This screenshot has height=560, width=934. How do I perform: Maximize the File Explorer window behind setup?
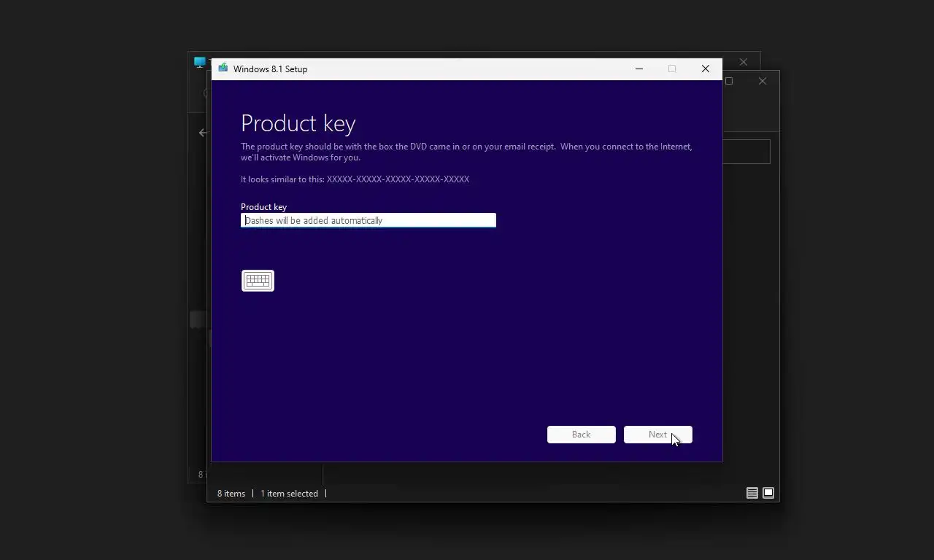click(x=729, y=81)
